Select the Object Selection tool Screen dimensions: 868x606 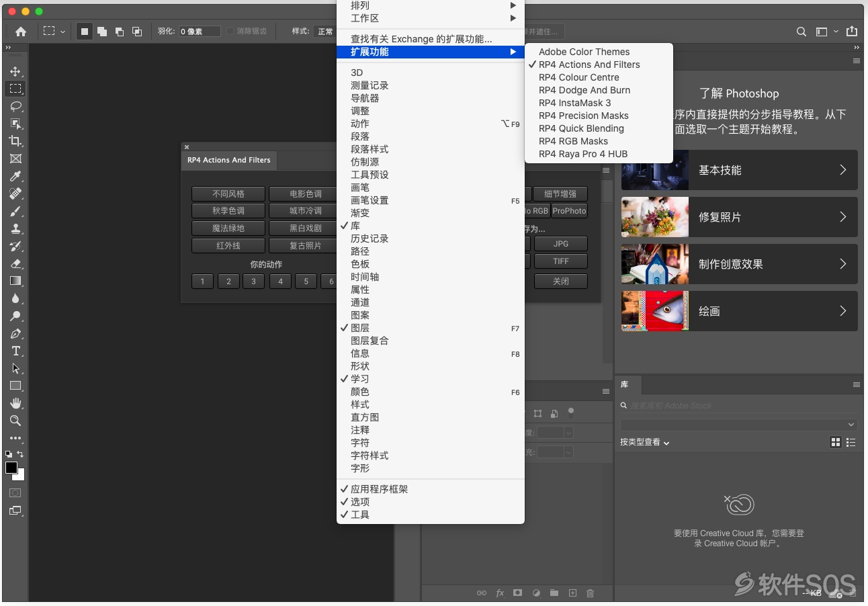(15, 124)
